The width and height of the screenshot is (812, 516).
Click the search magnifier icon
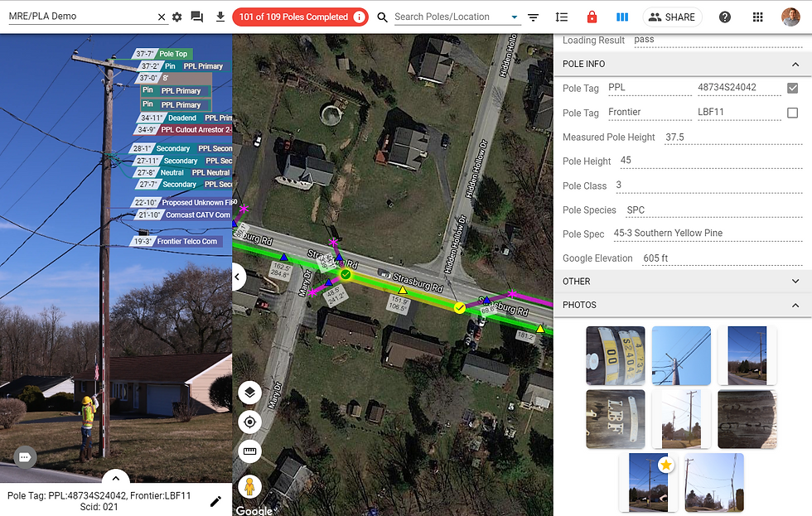(x=382, y=17)
